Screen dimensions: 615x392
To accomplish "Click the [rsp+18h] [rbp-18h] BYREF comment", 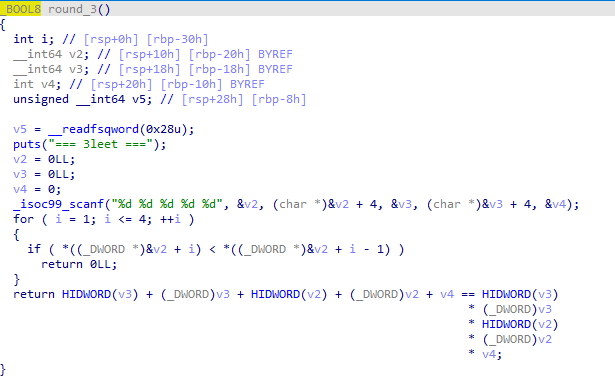I will [206, 69].
